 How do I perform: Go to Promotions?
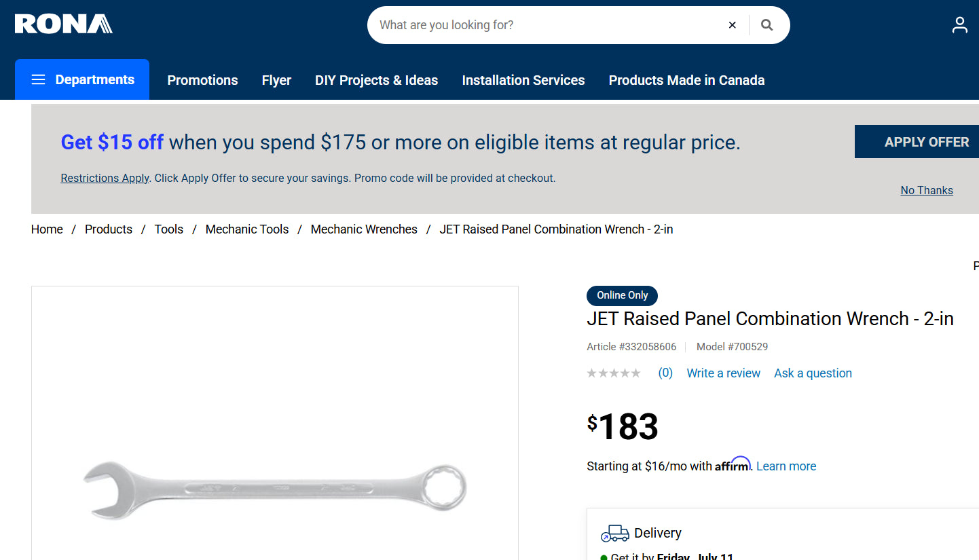(x=202, y=80)
